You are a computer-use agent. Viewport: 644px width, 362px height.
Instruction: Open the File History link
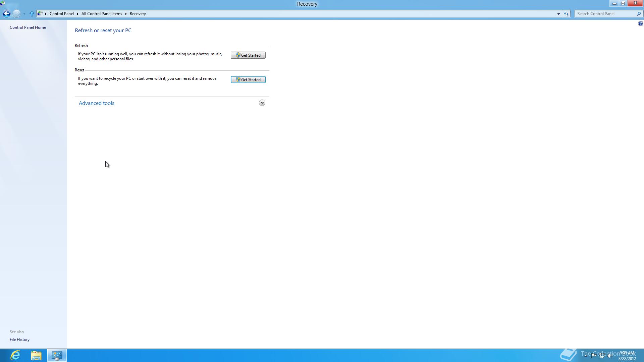19,340
